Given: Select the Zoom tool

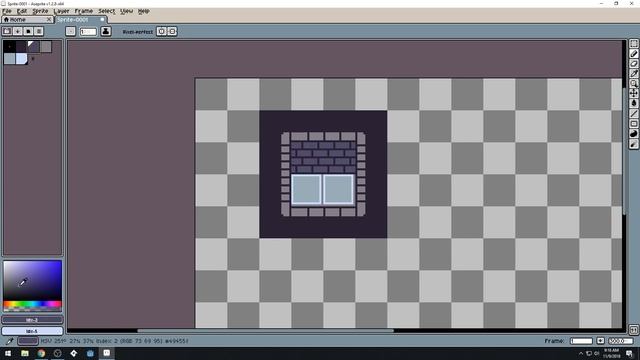Looking at the screenshot, I should pos(633,83).
